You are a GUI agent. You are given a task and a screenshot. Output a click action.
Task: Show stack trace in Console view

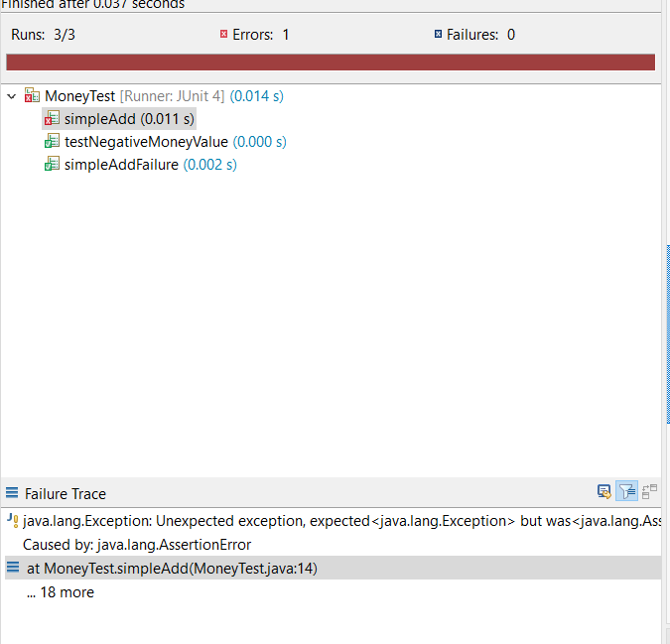tap(604, 491)
